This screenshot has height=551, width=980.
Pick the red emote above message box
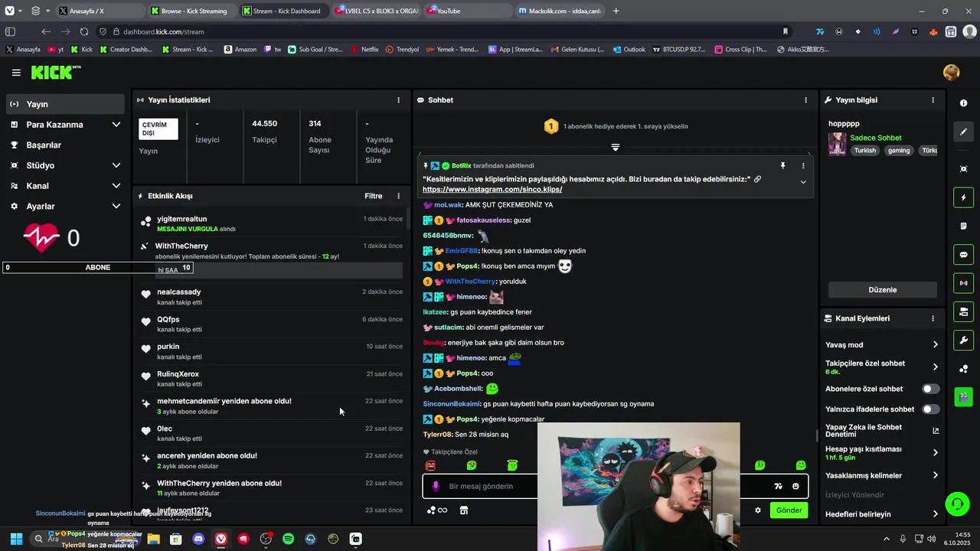pos(430,465)
